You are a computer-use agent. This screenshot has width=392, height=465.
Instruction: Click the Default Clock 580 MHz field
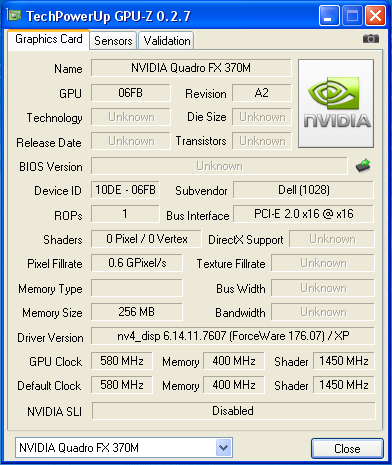pos(122,385)
